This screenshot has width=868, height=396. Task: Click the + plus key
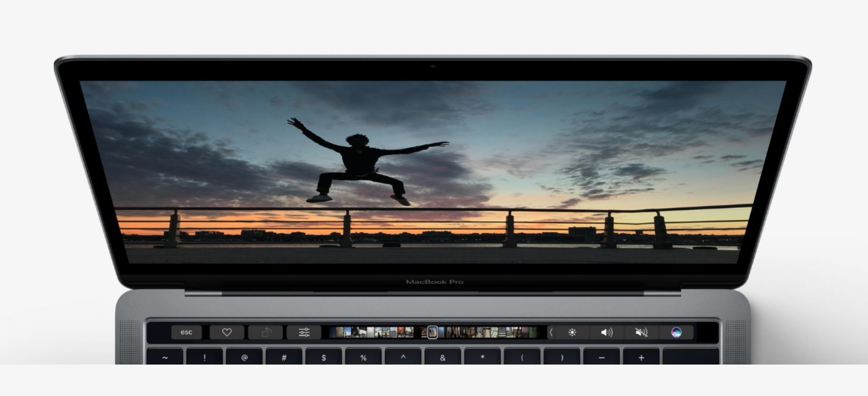coord(641,357)
